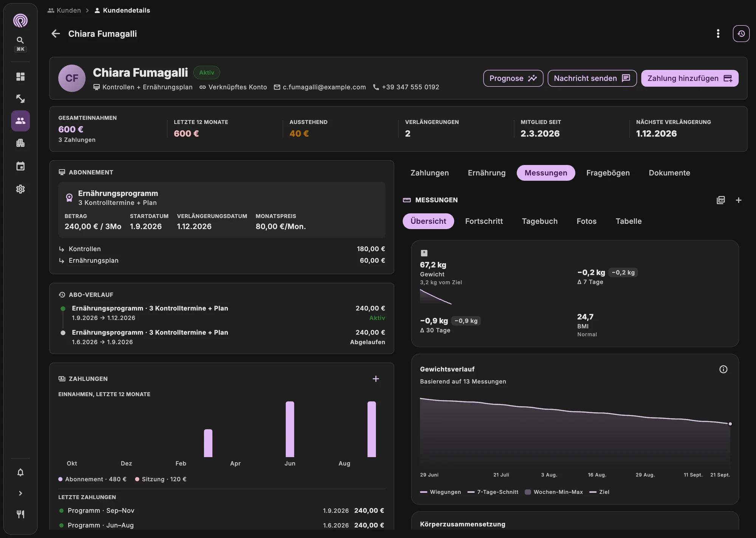Click the Kunden breadcrumb link
This screenshot has height=538, width=756.
click(x=64, y=10)
